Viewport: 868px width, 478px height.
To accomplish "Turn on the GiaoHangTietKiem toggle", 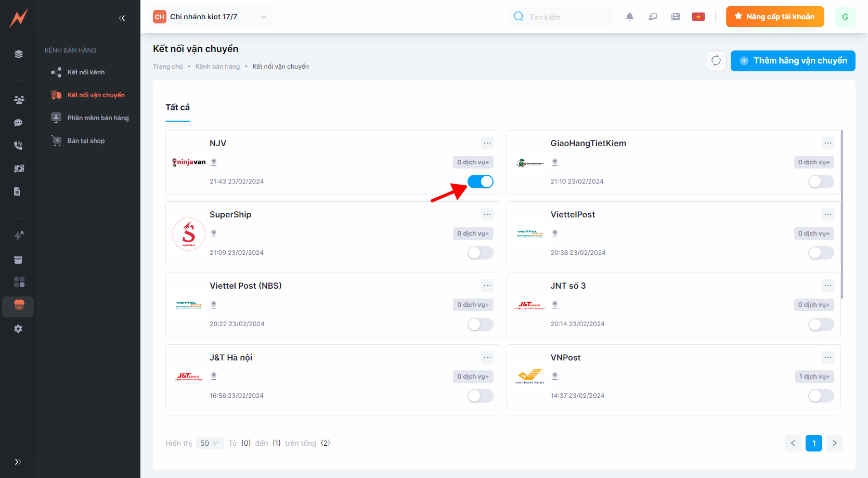I will 821,182.
